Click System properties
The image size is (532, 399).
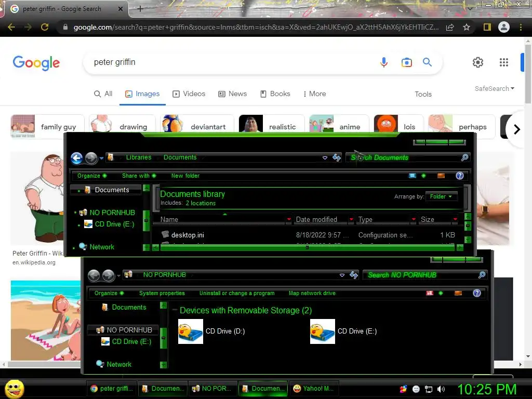(162, 293)
